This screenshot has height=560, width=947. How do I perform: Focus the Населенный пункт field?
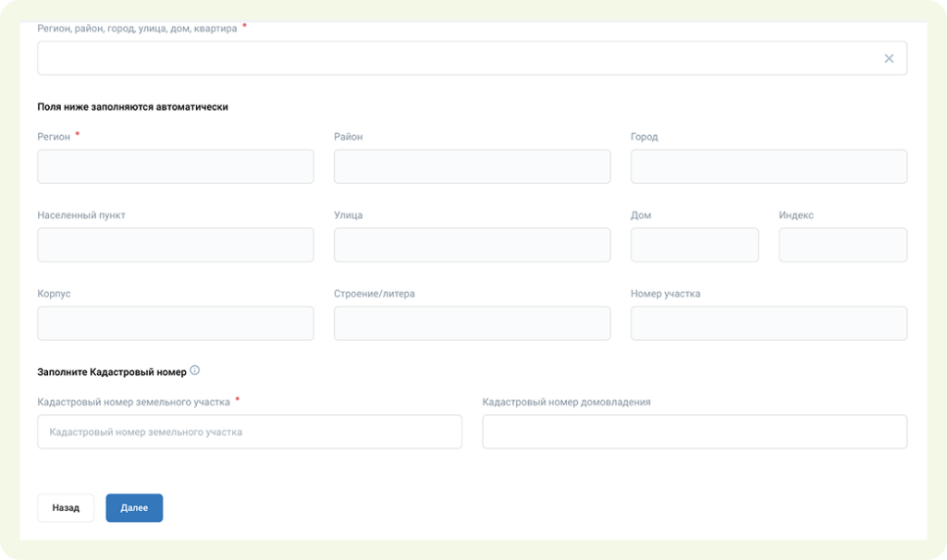[x=176, y=245]
